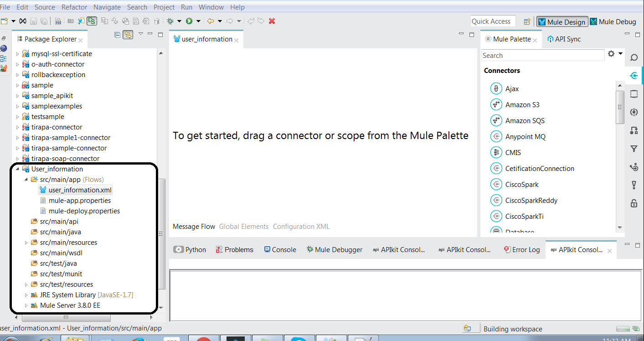This screenshot has height=341, width=644.
Task: Open the Window menu
Action: [211, 7]
